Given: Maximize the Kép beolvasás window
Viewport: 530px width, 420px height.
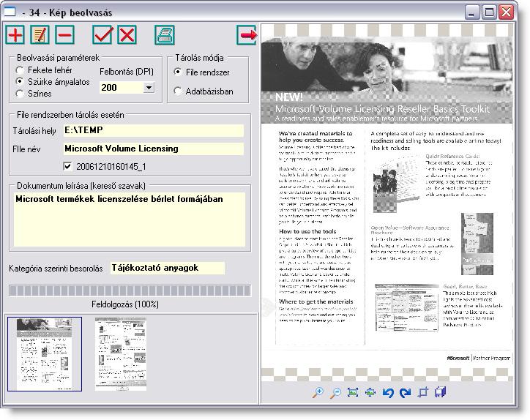Looking at the screenshot, I should coord(489,12).
